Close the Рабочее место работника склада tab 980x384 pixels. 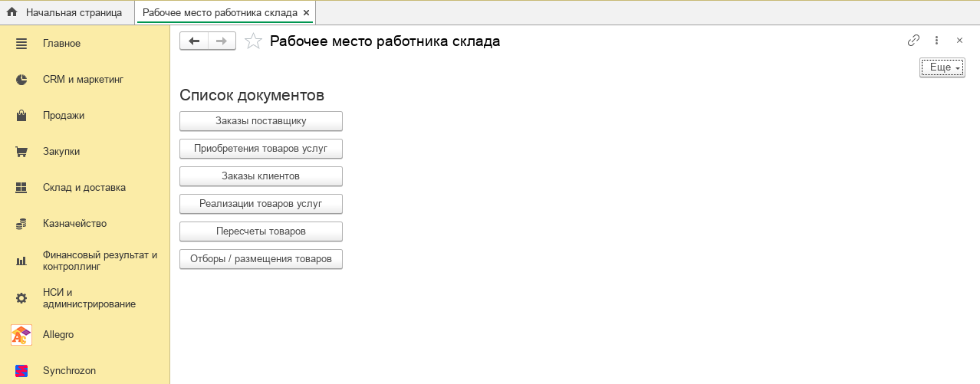click(x=307, y=13)
